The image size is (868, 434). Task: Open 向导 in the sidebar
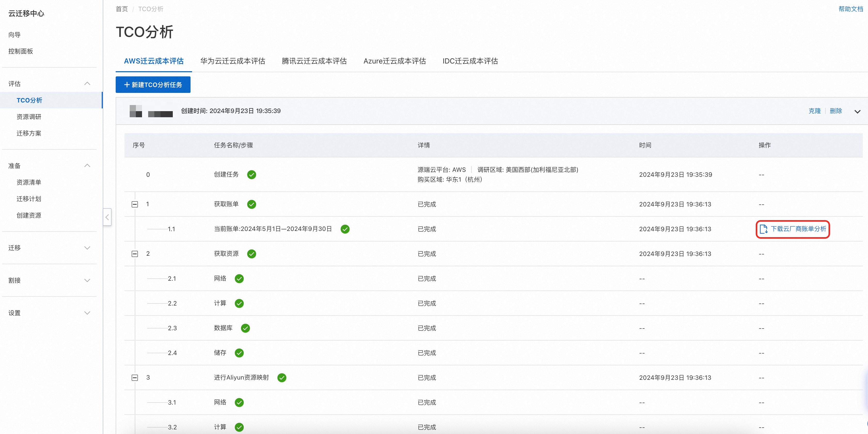click(x=14, y=35)
